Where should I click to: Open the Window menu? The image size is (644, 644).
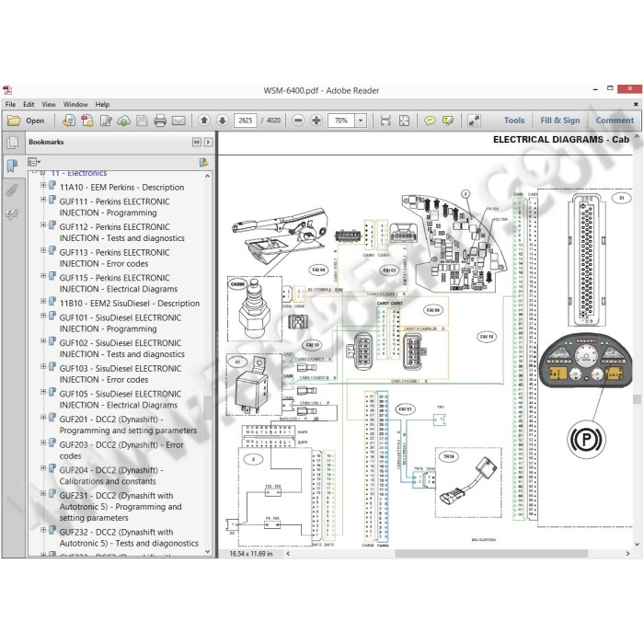75,104
